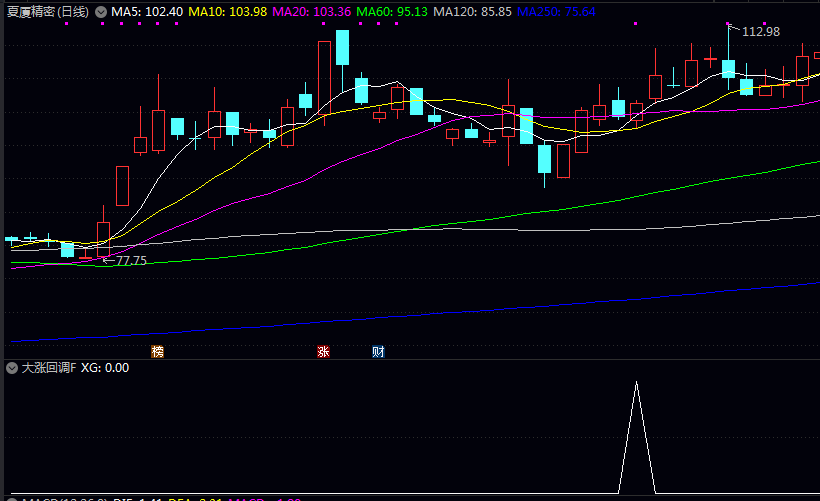The height and width of the screenshot is (501, 820).
Task: Click the blue 财 marker icon
Action: coord(379,351)
